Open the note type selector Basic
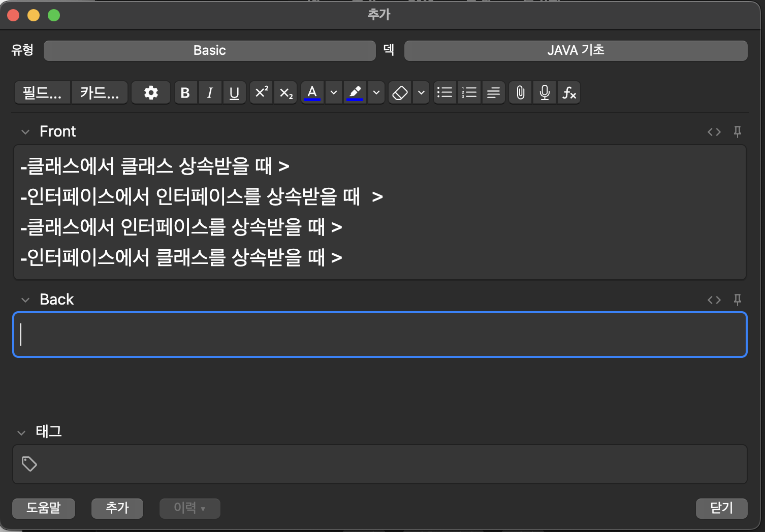The height and width of the screenshot is (532, 765). coord(209,51)
